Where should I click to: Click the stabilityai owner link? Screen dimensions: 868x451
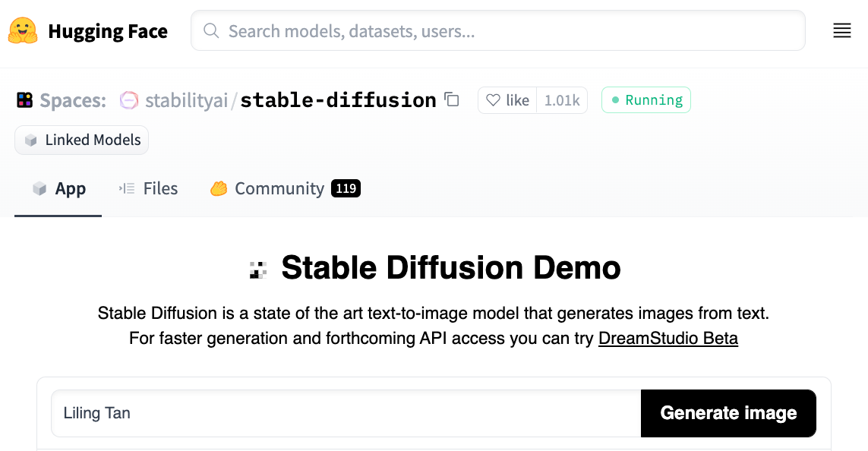click(187, 100)
